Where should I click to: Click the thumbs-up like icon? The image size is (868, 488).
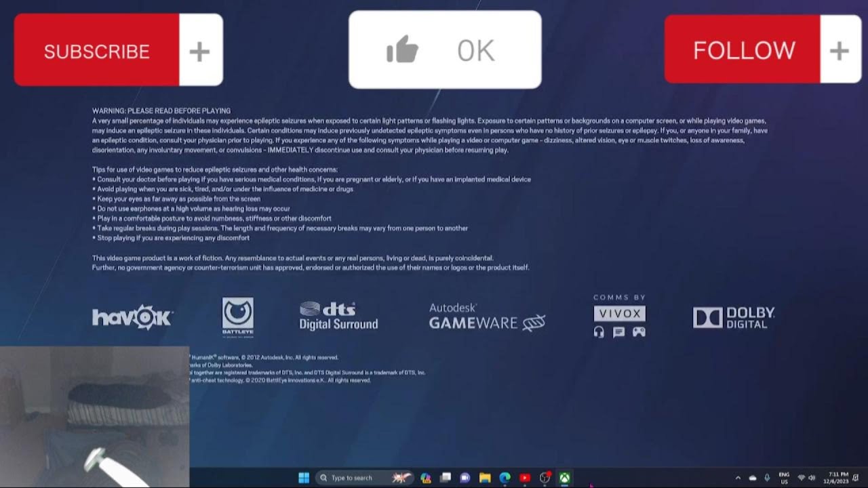(402, 50)
